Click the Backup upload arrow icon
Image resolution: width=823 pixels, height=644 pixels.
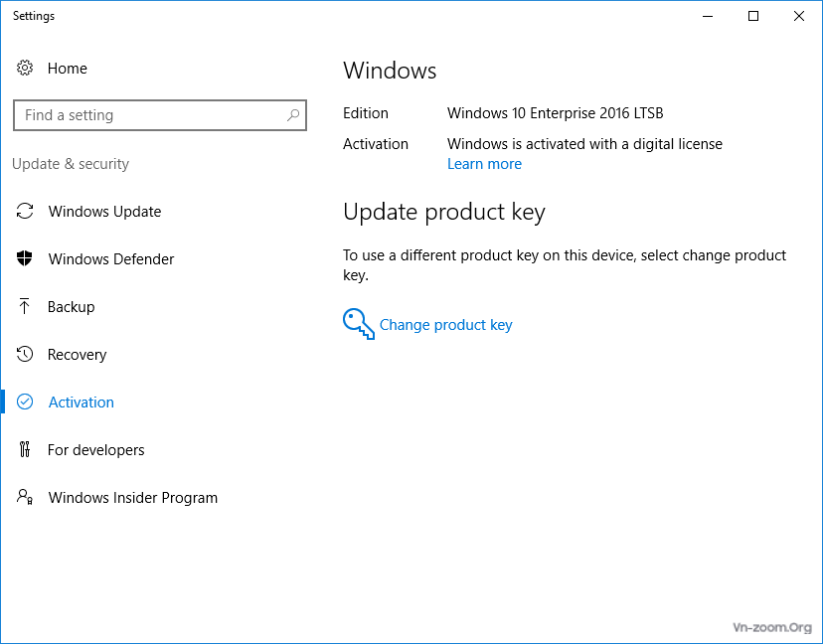click(x=24, y=306)
